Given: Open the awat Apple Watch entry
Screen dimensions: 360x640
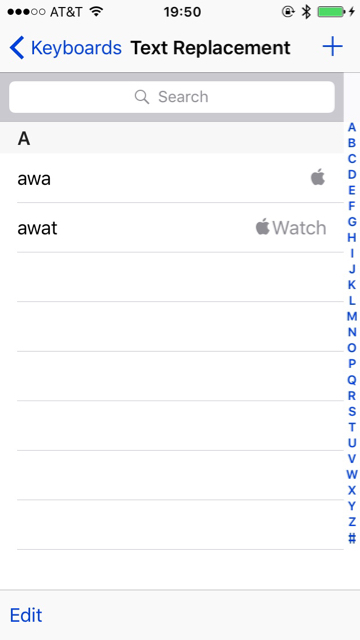Looking at the screenshot, I should [172, 228].
